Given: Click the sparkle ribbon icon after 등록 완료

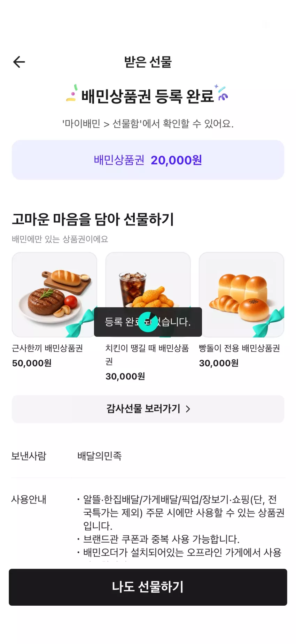Looking at the screenshot, I should (x=221, y=92).
